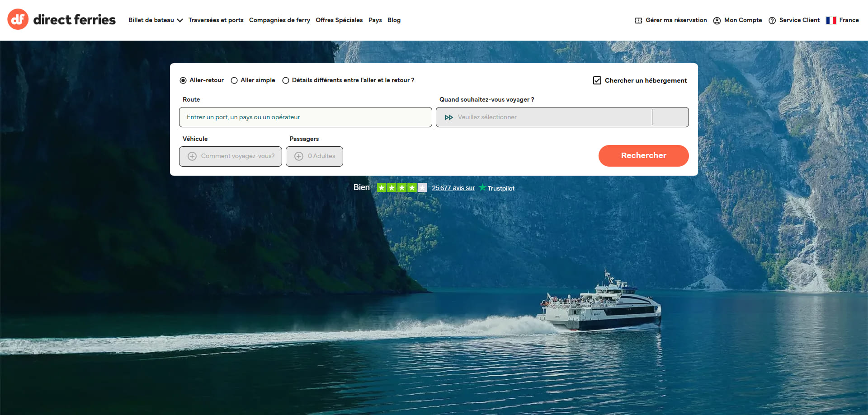Image resolution: width=868 pixels, height=415 pixels.
Task: Click the Route label
Action: [191, 100]
